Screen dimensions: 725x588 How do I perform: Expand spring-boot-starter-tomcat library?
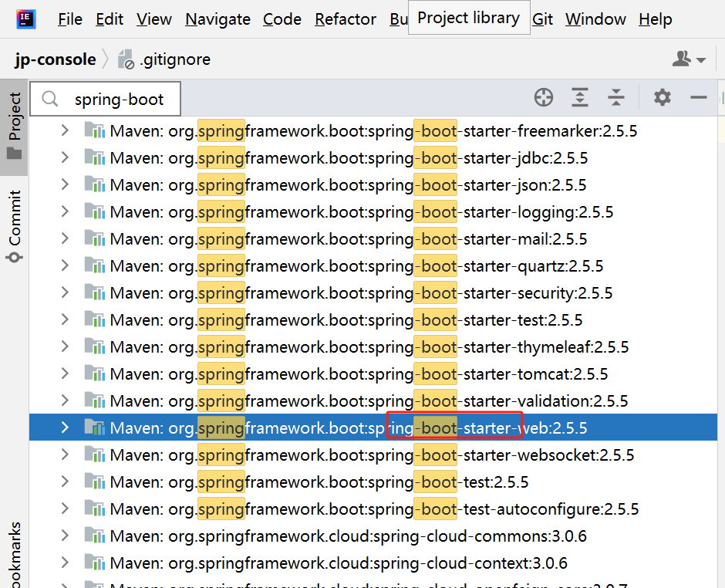pos(66,373)
